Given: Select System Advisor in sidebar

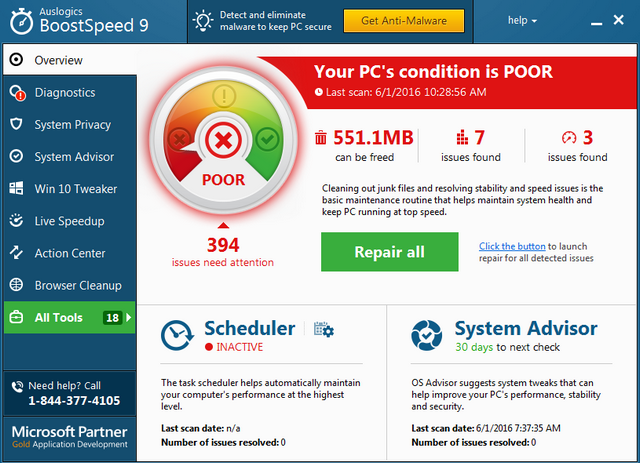Looking at the screenshot, I should pos(70,156).
